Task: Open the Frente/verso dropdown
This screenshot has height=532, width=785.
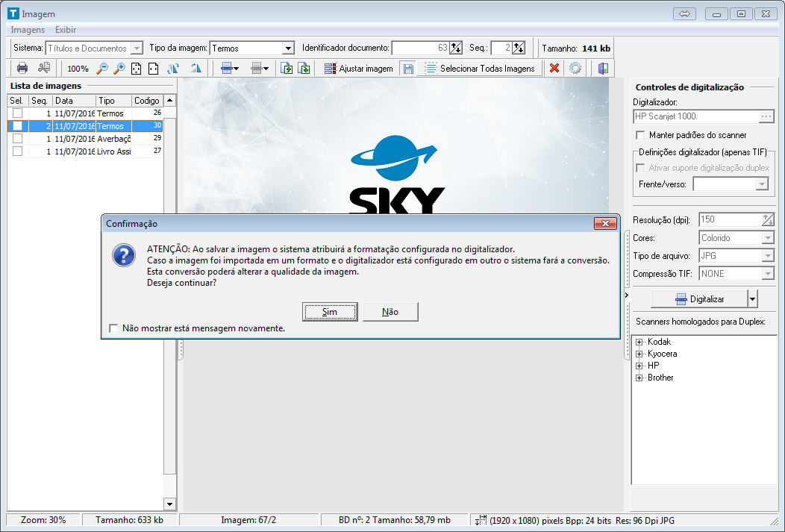Action: pyautogui.click(x=761, y=184)
